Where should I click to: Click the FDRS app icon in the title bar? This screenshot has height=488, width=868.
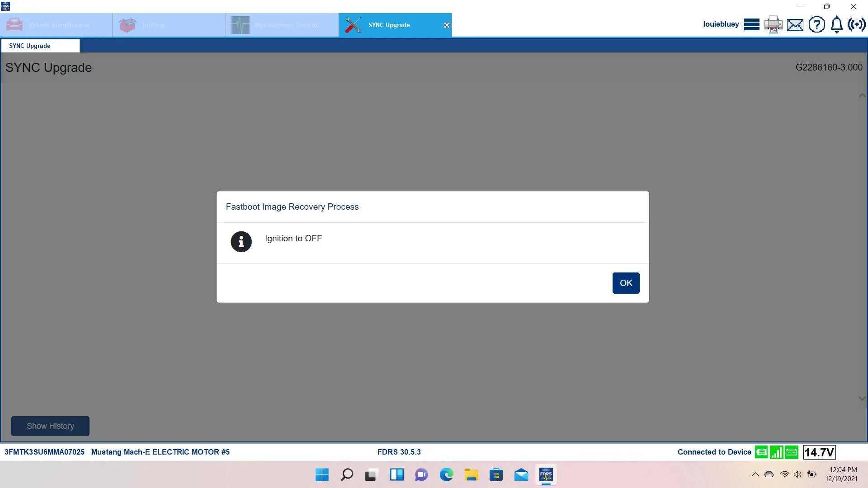point(5,6)
